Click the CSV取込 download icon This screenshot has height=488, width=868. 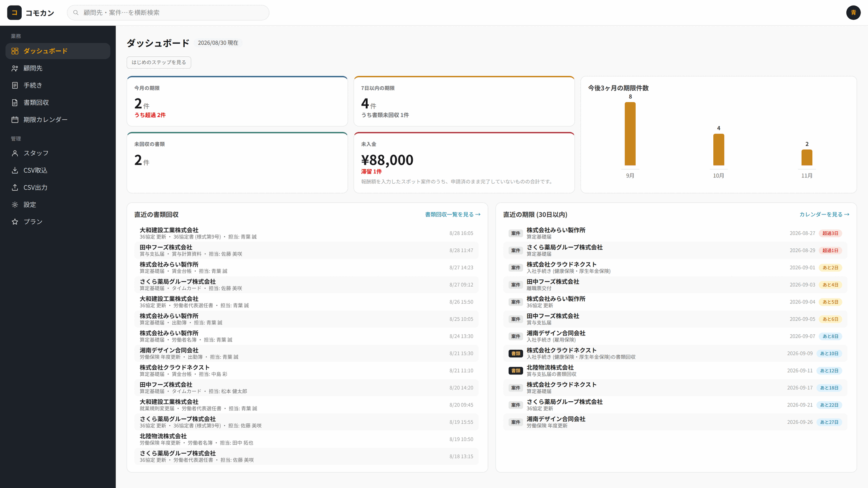point(15,170)
